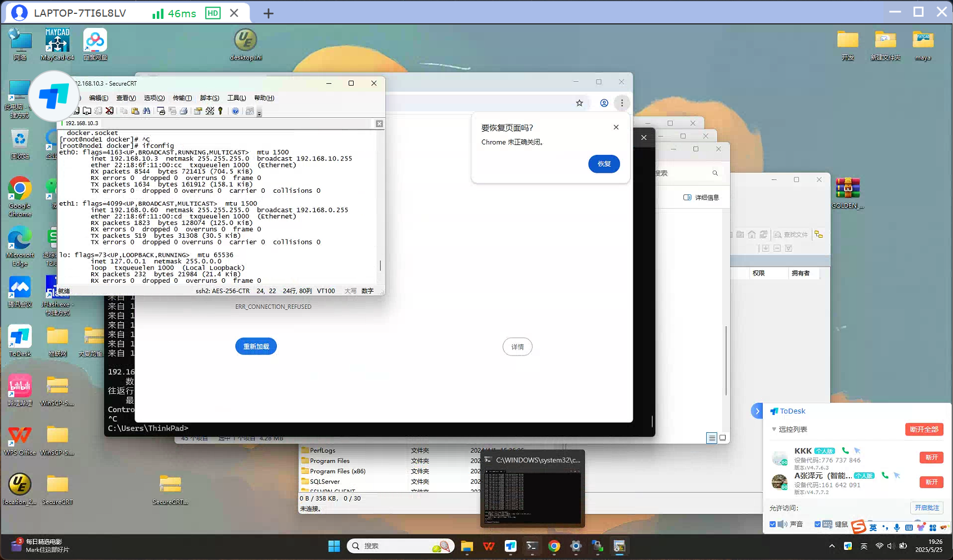Open the 编辑(E) menu in SecureCRT

click(98, 98)
